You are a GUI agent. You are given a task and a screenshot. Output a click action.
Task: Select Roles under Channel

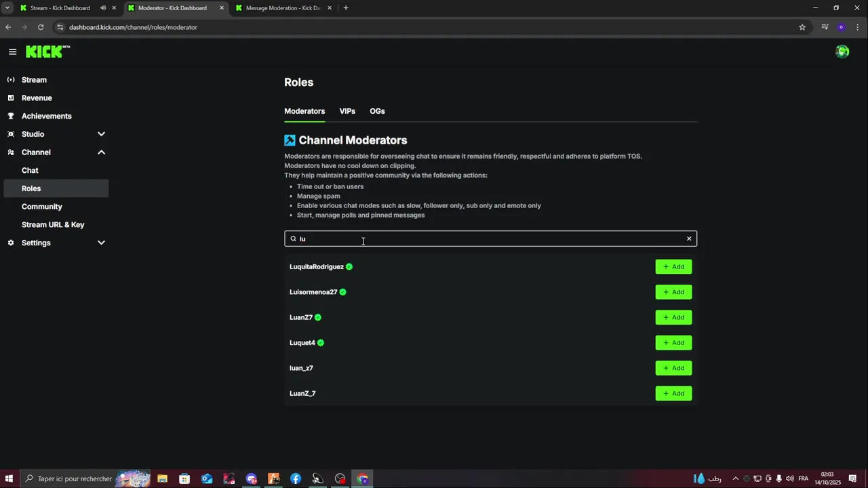pos(56,188)
